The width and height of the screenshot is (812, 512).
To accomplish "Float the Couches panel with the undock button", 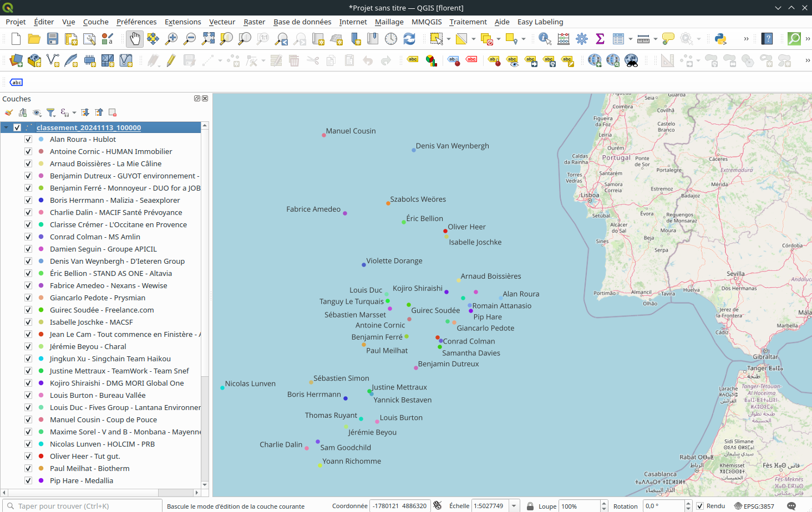I will (197, 99).
